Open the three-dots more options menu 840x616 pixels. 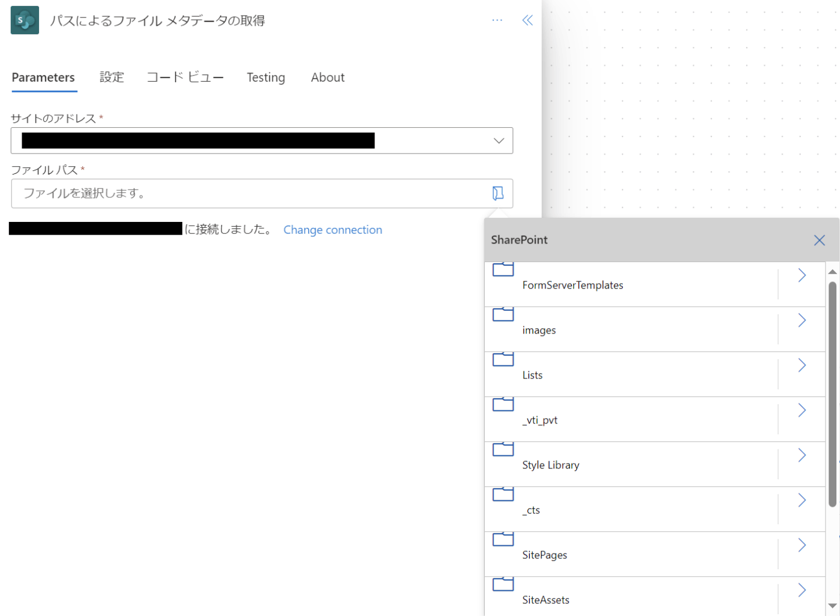click(497, 20)
